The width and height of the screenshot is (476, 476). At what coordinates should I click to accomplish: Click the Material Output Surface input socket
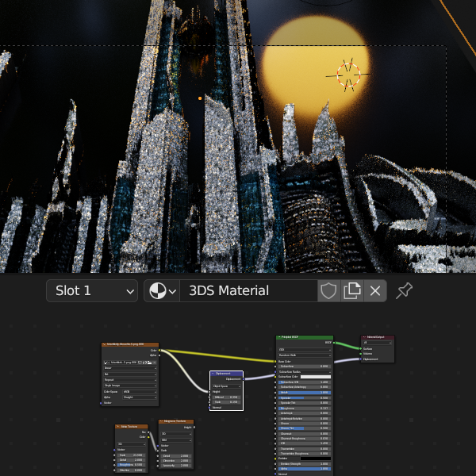pyautogui.click(x=360, y=349)
